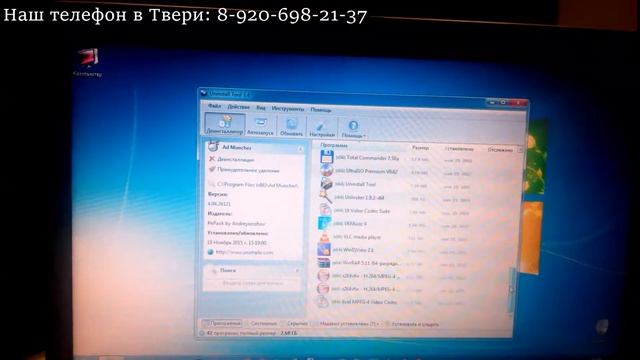Select the UltraISO Premium row text
640x360 pixels.
coord(366,171)
